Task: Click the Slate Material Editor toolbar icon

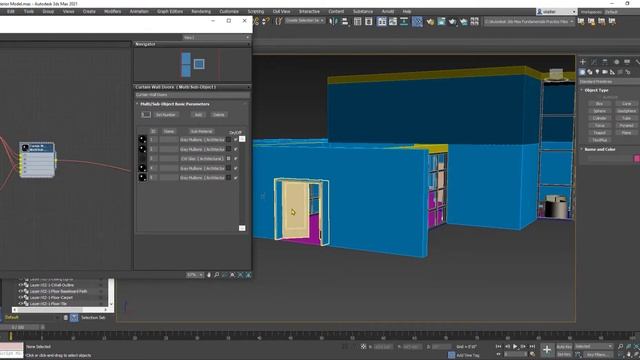Action: (417, 22)
